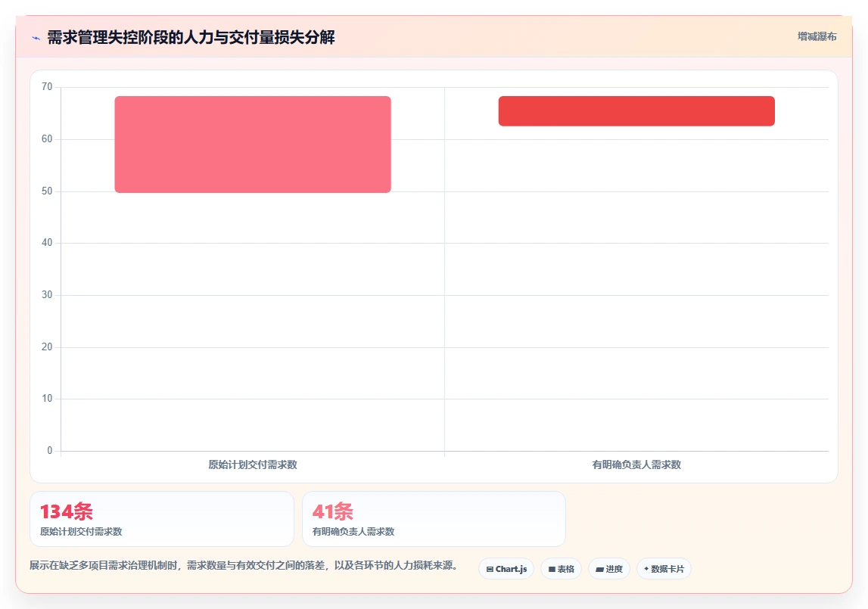
Task: Click the icon inside the Chart.js chip
Action: (x=490, y=569)
